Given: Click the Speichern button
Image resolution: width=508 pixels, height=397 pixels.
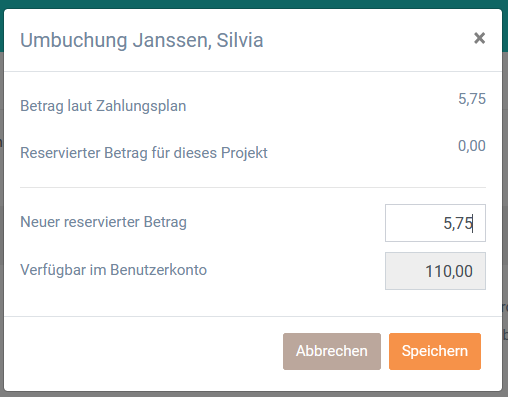Looking at the screenshot, I should coord(435,351).
